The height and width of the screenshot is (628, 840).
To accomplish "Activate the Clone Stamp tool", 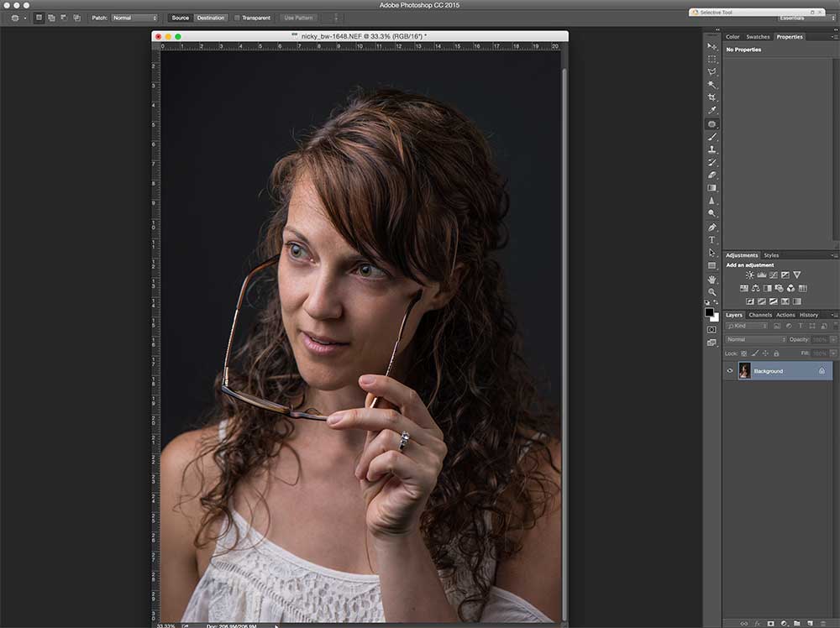I will pos(712,149).
